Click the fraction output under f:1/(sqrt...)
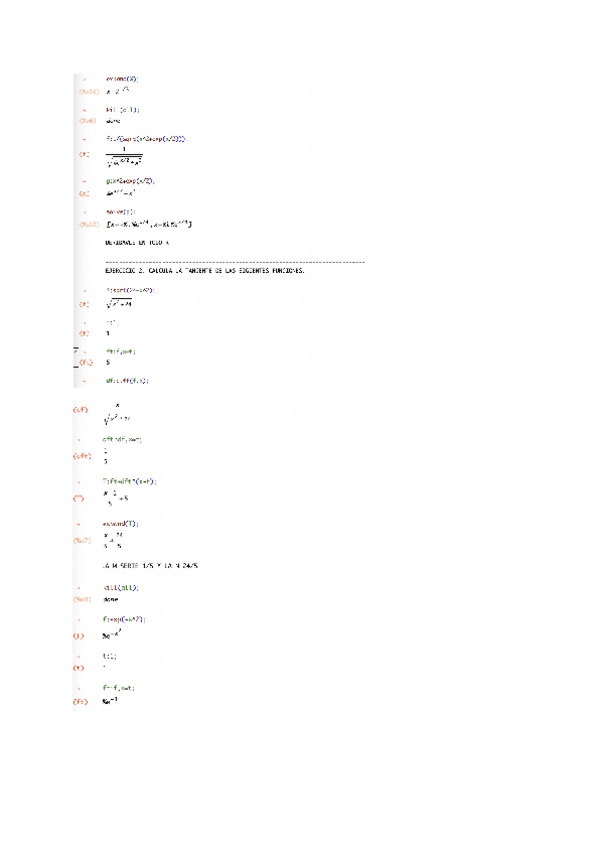Viewport: 600px width, 848px height. click(x=124, y=157)
